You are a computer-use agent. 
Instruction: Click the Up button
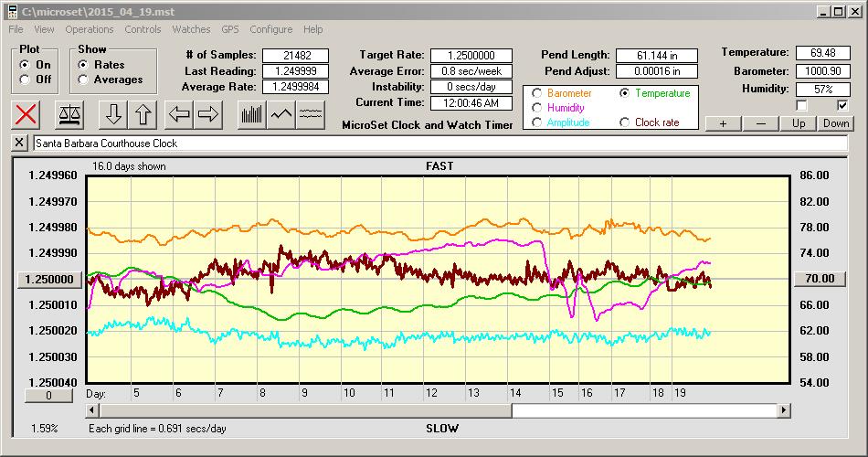coord(799,123)
